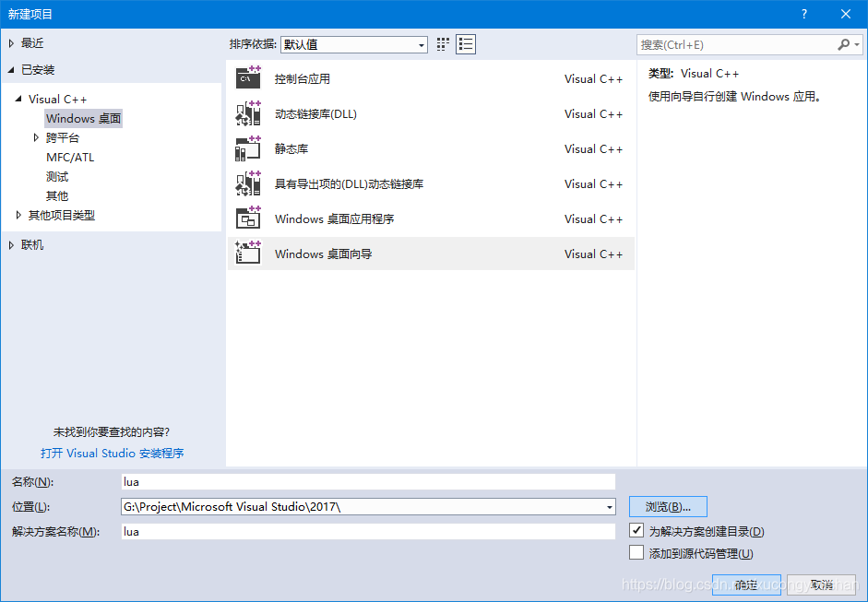Enable 添加到源代码管理 checkbox
The height and width of the screenshot is (602, 868).
(x=636, y=552)
